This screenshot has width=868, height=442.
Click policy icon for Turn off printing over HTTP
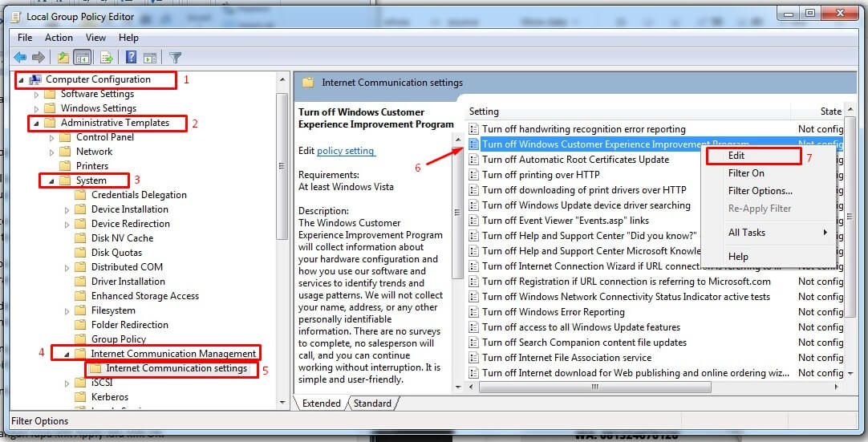(473, 175)
